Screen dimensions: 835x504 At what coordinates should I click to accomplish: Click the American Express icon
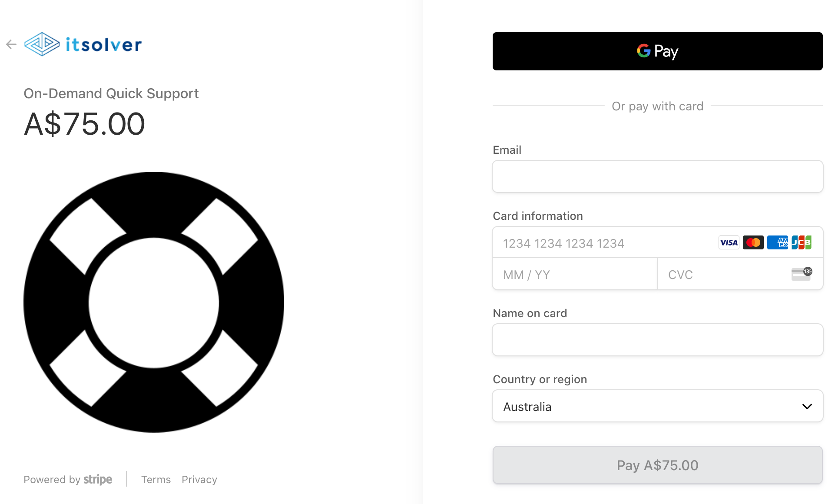tap(778, 242)
